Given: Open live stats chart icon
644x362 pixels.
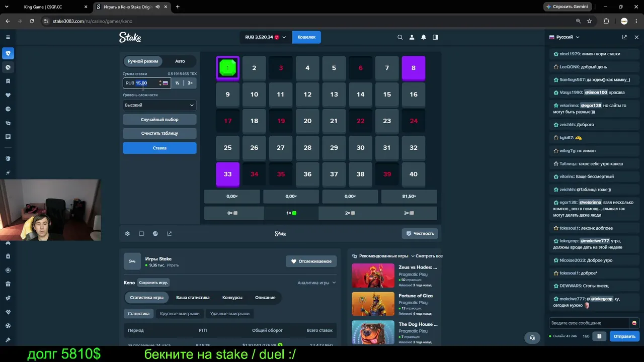Looking at the screenshot, I should click(x=155, y=233).
